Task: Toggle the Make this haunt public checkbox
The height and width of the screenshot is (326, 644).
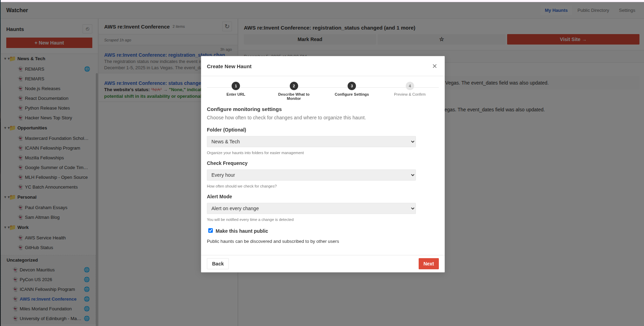Action: point(210,231)
